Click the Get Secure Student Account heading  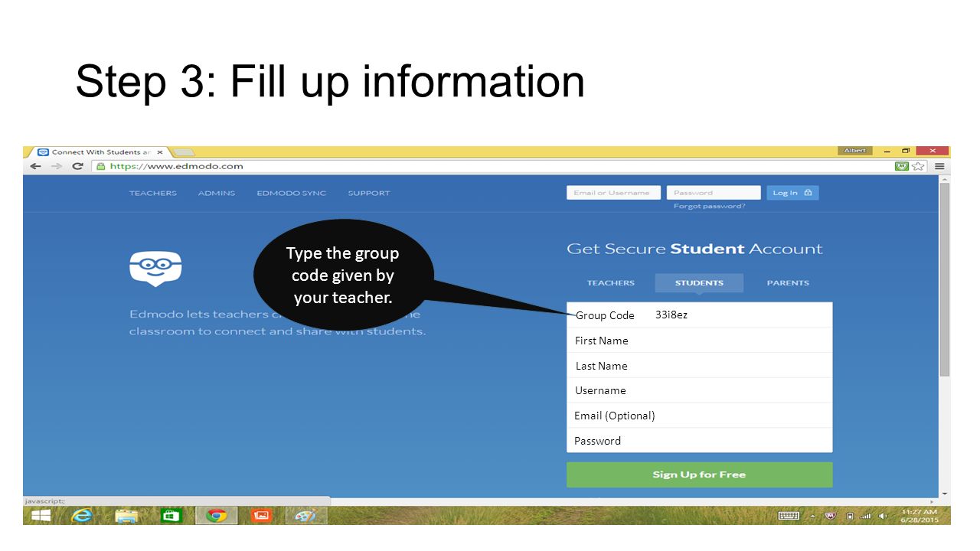tap(694, 249)
